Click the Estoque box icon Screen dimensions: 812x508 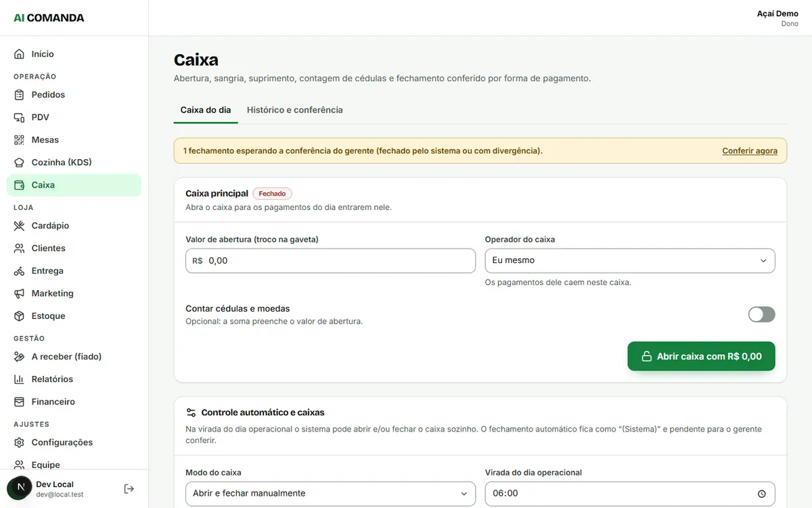click(19, 316)
